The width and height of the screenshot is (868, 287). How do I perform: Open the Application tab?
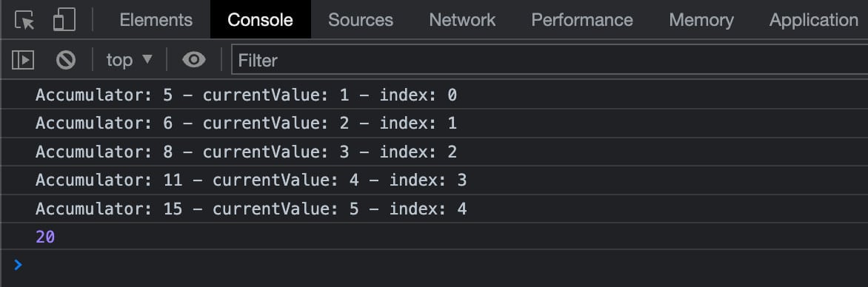click(x=814, y=20)
